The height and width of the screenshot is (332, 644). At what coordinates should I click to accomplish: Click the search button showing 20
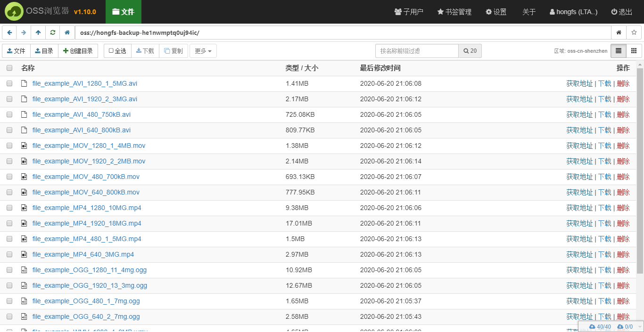coord(470,51)
